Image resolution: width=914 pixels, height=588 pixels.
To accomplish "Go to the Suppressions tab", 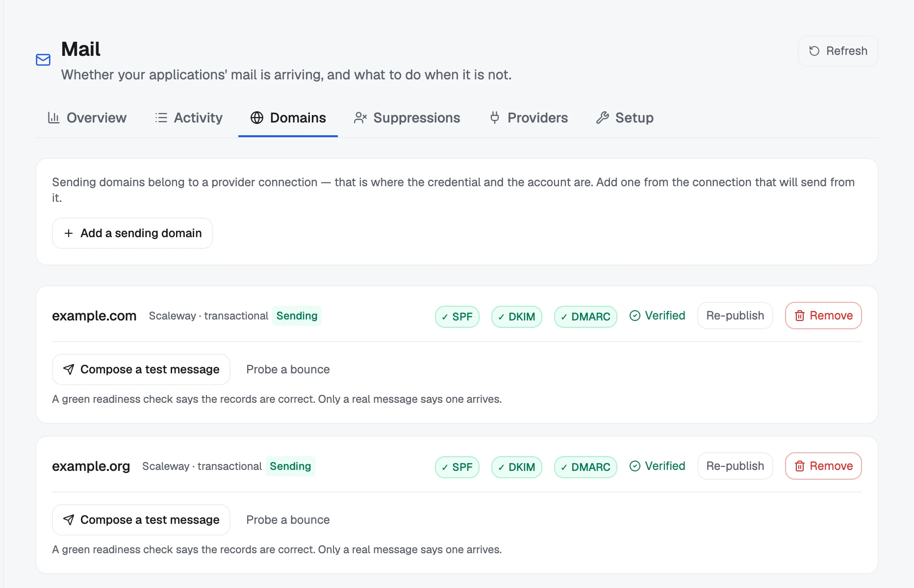I will (407, 118).
